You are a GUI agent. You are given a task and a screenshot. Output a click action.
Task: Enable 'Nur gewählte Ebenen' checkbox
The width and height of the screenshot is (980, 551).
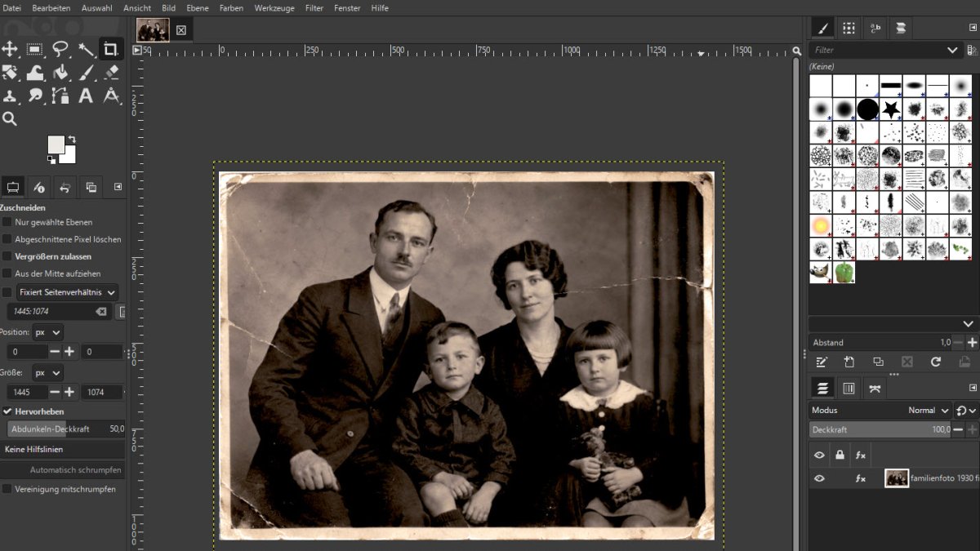(x=7, y=222)
